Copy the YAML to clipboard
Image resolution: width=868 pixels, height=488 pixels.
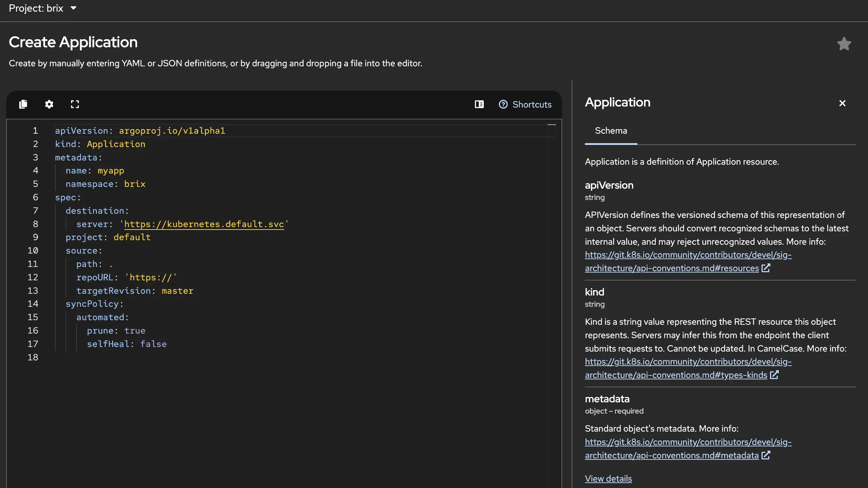point(23,104)
